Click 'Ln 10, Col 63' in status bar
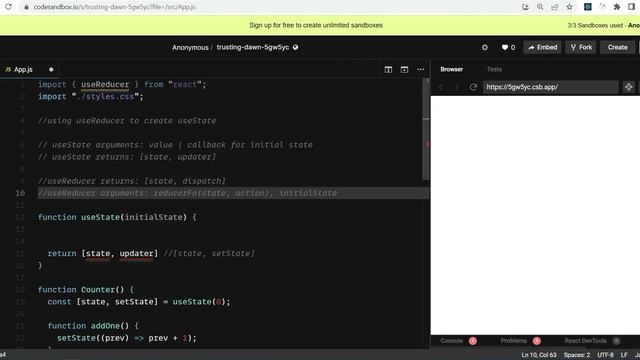Screen dimensions: 640x360 click(539, 355)
